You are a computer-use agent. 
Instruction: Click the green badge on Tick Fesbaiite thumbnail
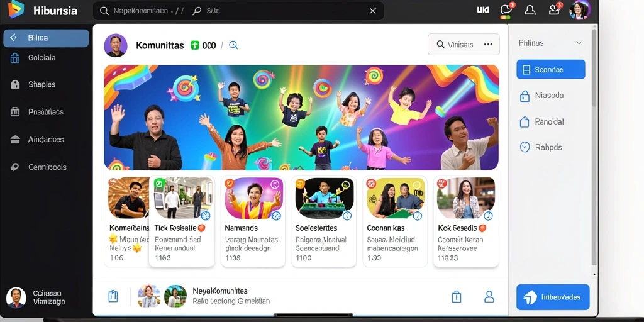(159, 184)
